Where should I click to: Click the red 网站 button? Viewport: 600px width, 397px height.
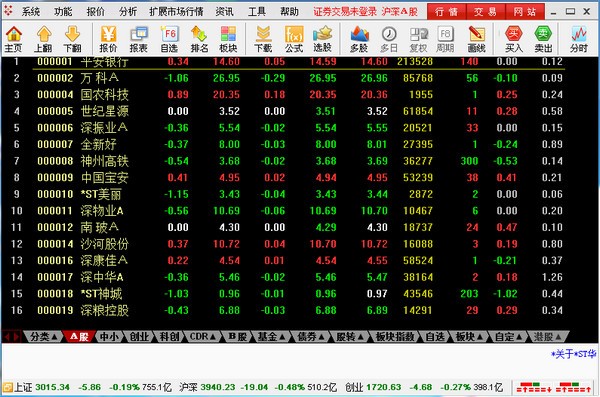pyautogui.click(x=525, y=12)
